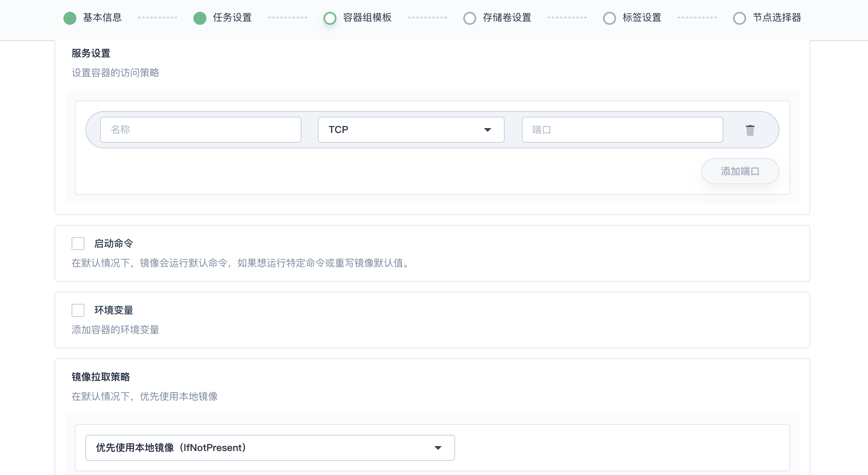Expand image pull policy IfNotPresent dropdown
The width and height of the screenshot is (868, 475).
click(270, 448)
